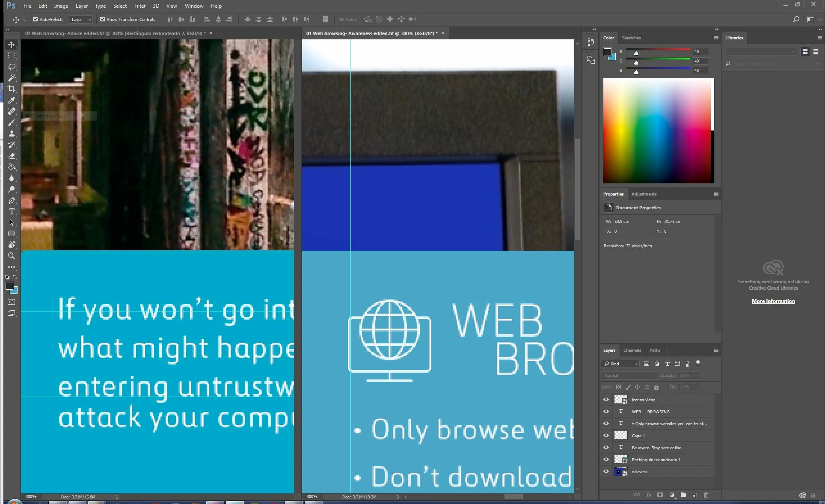Hide the calavera layer
Viewport: 825px width, 504px height.
606,471
